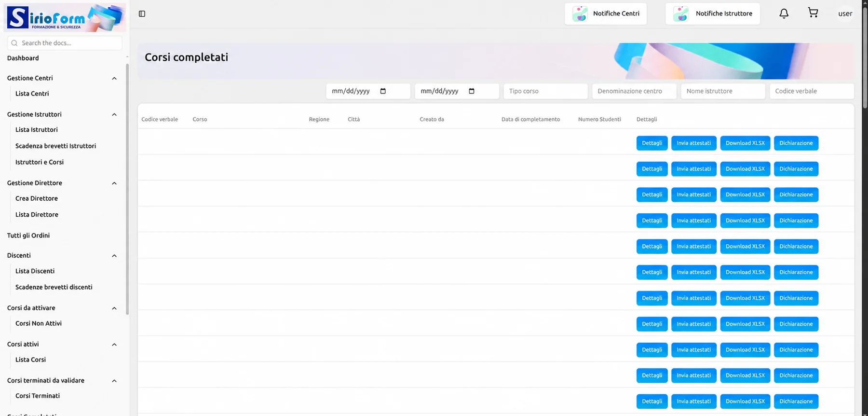
Task: Click Dichiarazione in the seventh row
Action: coord(796,298)
